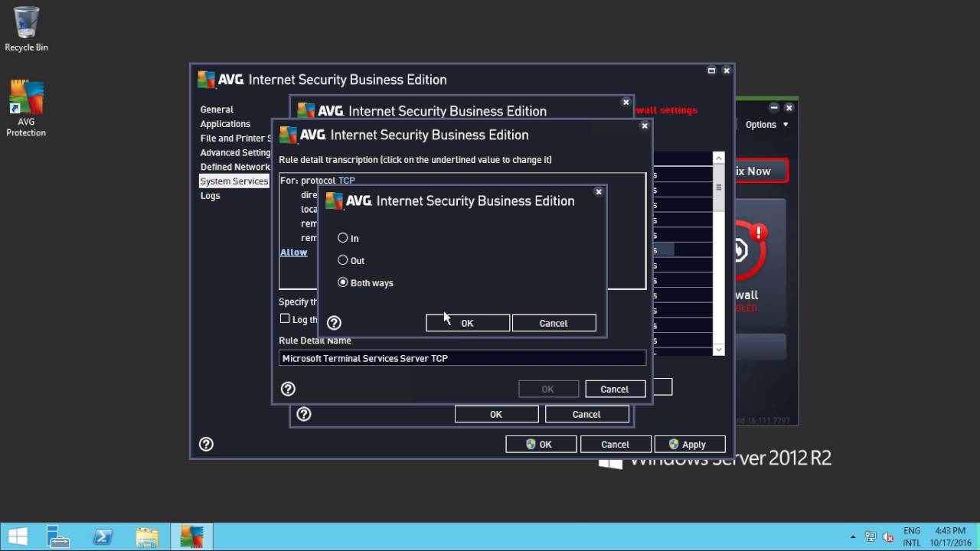Viewport: 980px width, 551px height.
Task: Open the Windows Start button
Action: pyautogui.click(x=18, y=536)
